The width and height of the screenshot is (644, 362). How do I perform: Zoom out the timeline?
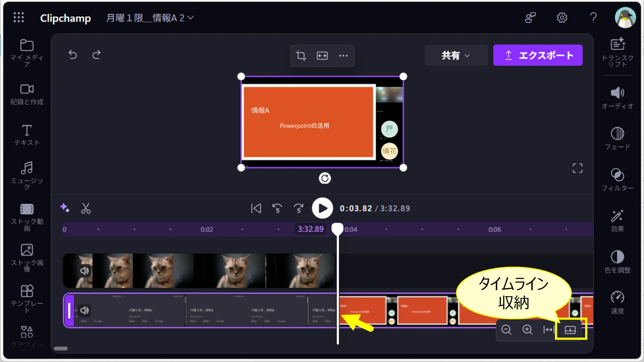(506, 330)
